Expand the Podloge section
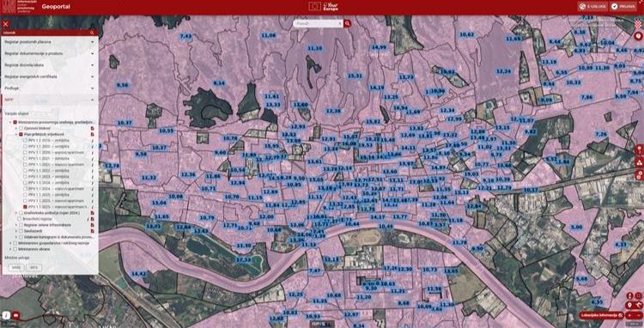Image resolution: width=644 pixels, height=328 pixels. pos(49,88)
